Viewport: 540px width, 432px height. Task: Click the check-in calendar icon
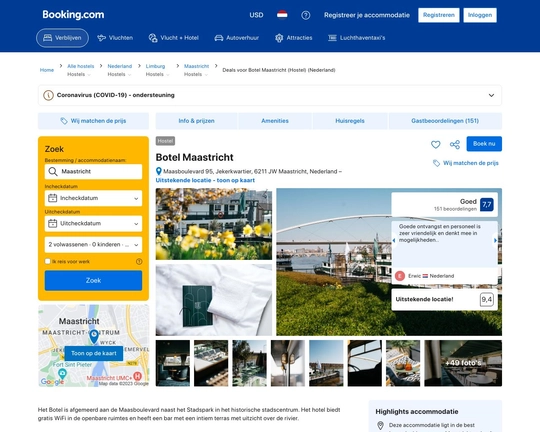(52, 198)
